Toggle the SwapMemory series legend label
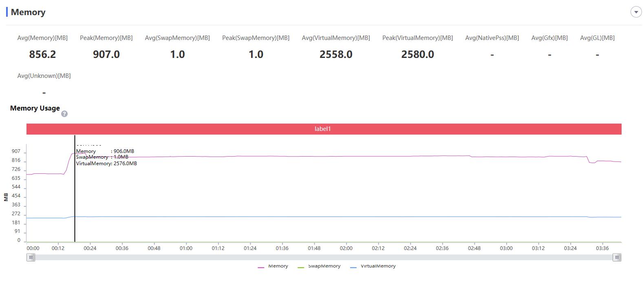This screenshot has height=281, width=644. (324, 266)
